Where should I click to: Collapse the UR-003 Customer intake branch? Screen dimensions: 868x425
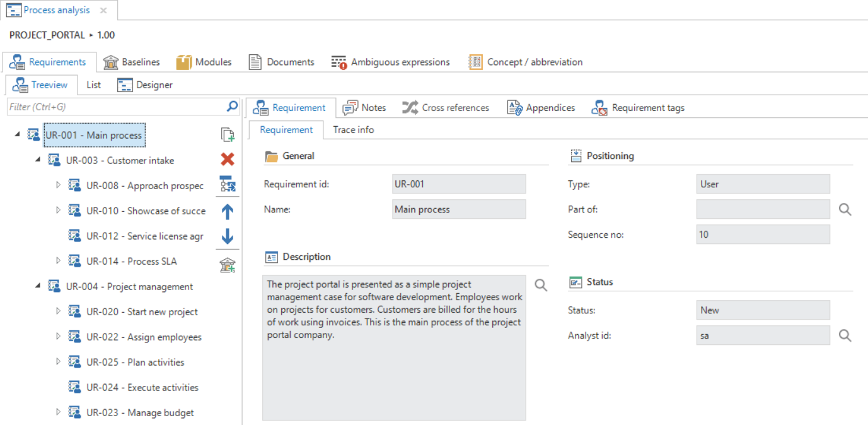(38, 160)
